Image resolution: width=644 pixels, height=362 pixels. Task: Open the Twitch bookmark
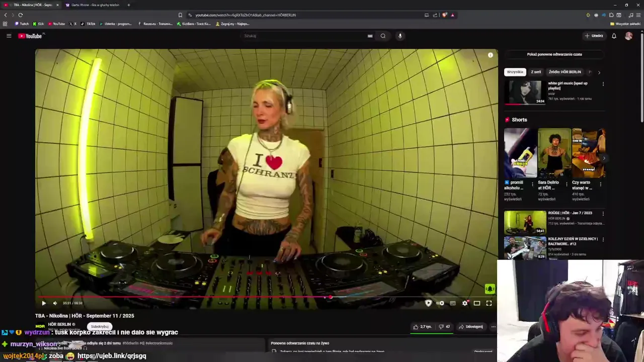coord(22,24)
